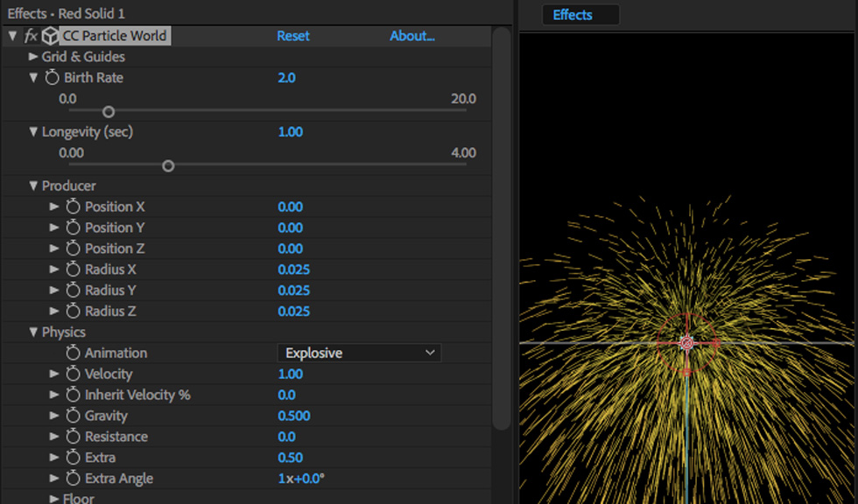Click the Radius Z value 0.025

tap(294, 311)
